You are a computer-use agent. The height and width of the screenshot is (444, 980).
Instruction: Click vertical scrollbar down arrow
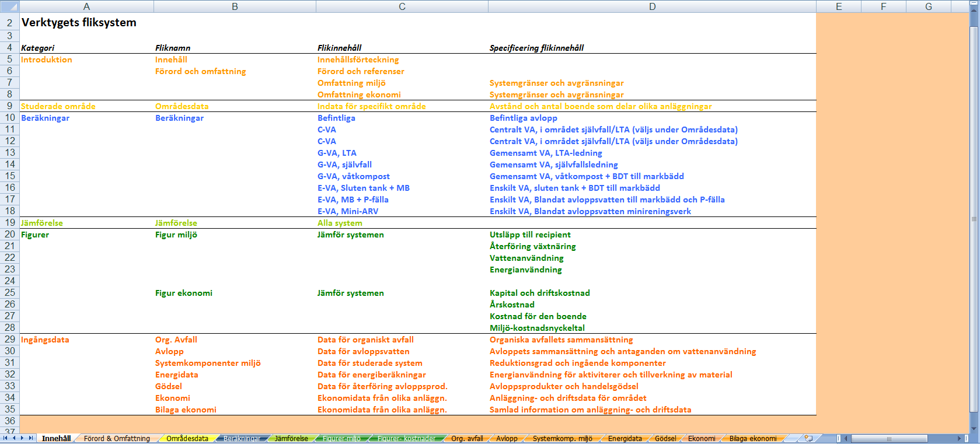point(974,429)
